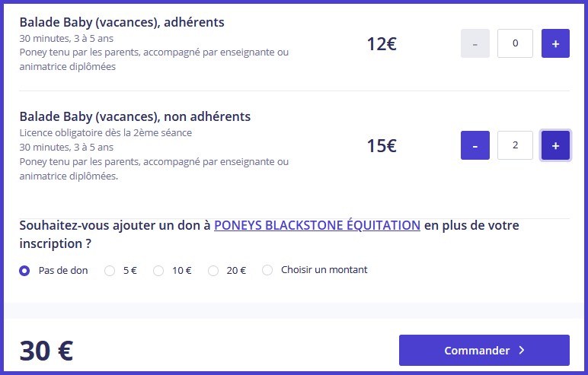Viewport: 588px width, 375px height.
Task: Click the 12€ price label
Action: (x=381, y=44)
